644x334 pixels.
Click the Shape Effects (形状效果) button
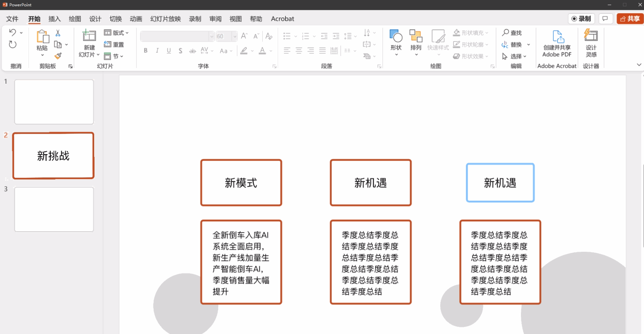[x=471, y=57]
